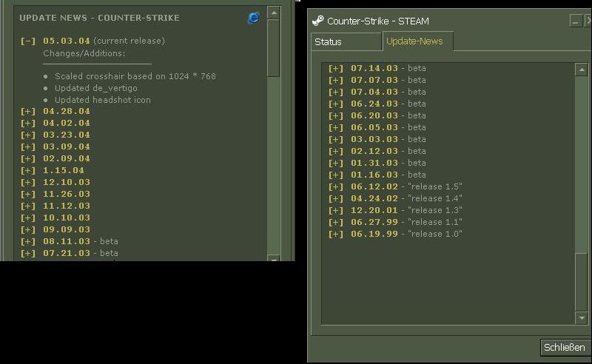The height and width of the screenshot is (364, 592).
Task: Expand the 07.14.03 beta entry
Action: coord(336,69)
